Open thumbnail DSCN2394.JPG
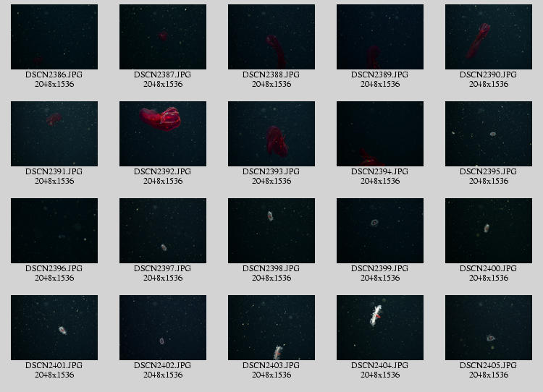 coord(380,134)
